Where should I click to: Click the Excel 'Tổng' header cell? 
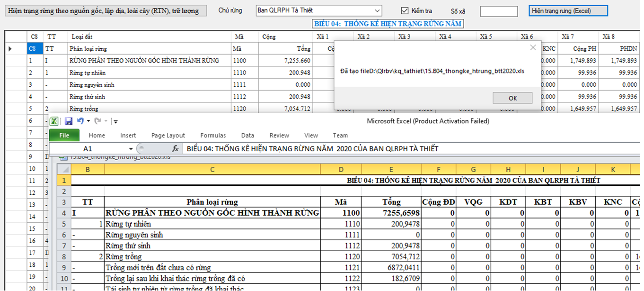pos(391,202)
